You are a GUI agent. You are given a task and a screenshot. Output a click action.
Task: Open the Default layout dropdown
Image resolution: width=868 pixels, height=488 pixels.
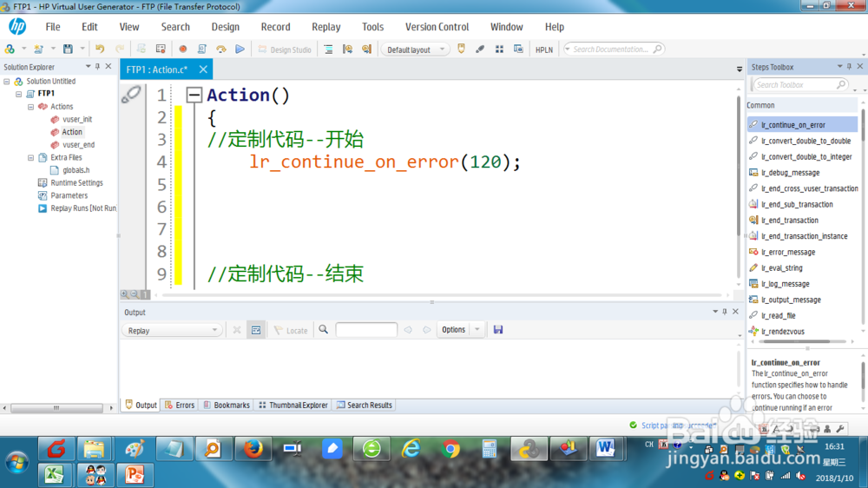[415, 49]
